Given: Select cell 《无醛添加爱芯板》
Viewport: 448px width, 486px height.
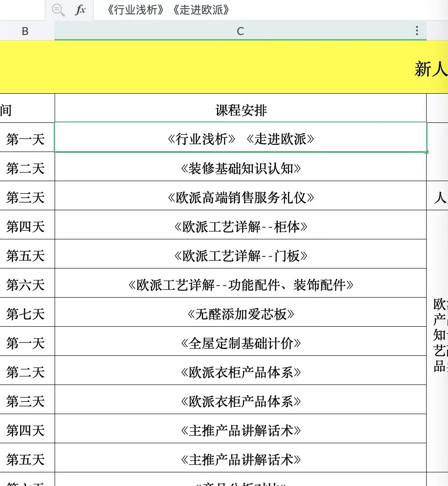Looking at the screenshot, I should point(240,312).
